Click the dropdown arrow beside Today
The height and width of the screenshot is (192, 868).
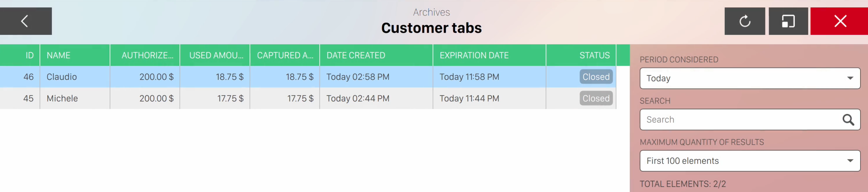[850, 78]
